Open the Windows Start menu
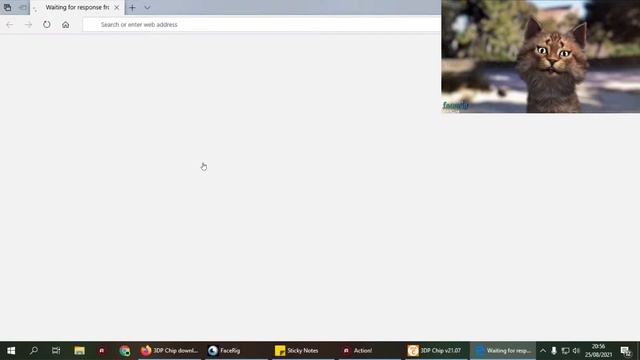 (x=11, y=351)
